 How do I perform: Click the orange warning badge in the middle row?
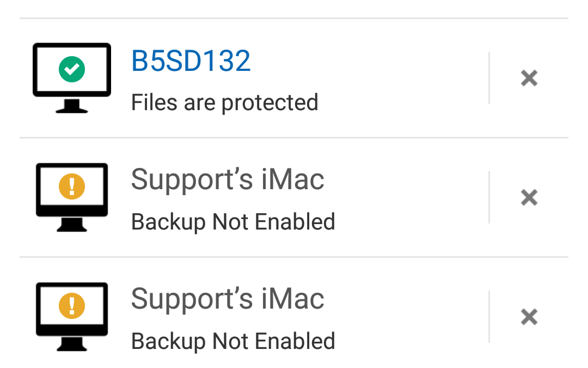(x=72, y=186)
